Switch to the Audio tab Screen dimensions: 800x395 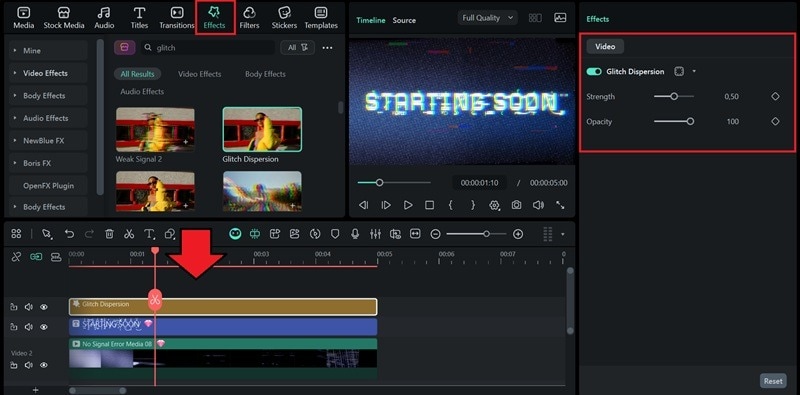click(x=104, y=18)
